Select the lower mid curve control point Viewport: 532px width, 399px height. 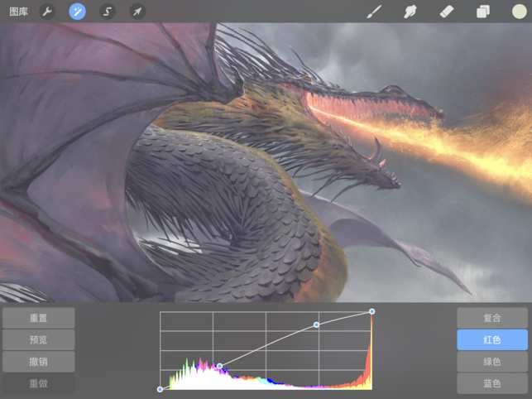(x=220, y=366)
